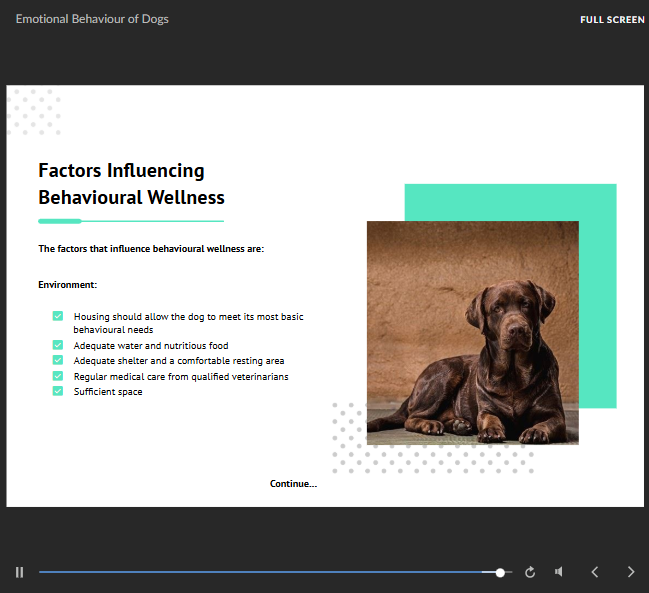The height and width of the screenshot is (593, 649).
Task: Pause the slide playback
Action: click(x=19, y=572)
